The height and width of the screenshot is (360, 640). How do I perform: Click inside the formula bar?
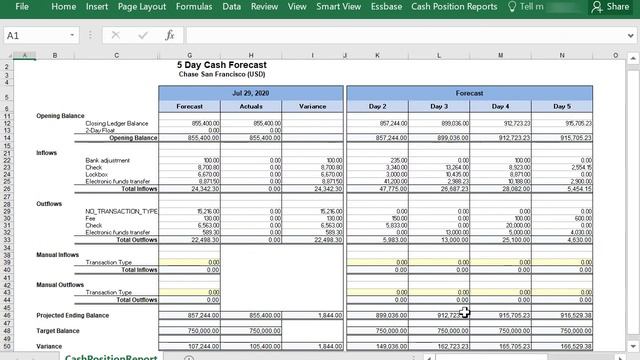(x=406, y=36)
